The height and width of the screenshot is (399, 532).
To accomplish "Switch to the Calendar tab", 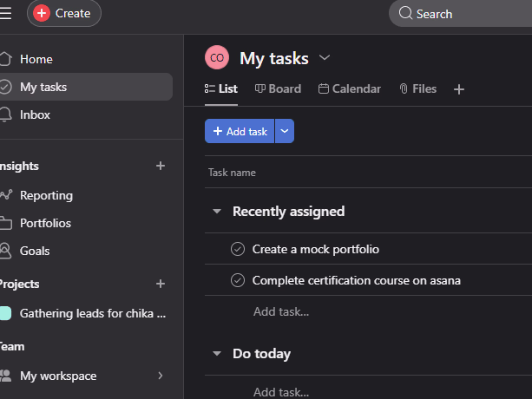I will click(x=350, y=88).
